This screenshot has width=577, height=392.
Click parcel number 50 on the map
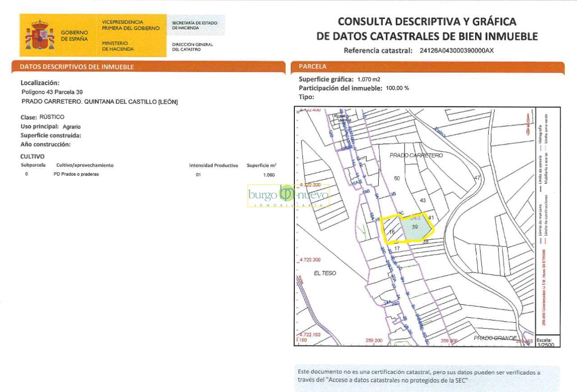pos(397,178)
